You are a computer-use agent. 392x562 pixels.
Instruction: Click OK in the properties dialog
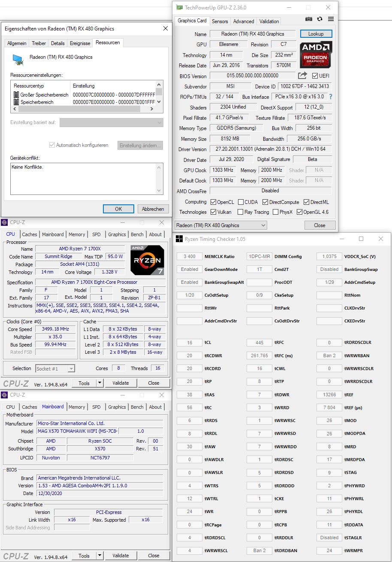(x=118, y=209)
